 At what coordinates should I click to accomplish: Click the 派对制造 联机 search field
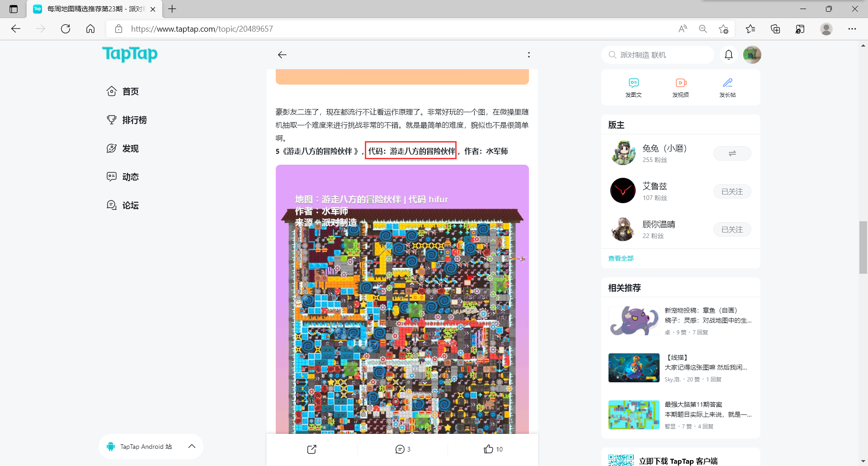(x=660, y=55)
